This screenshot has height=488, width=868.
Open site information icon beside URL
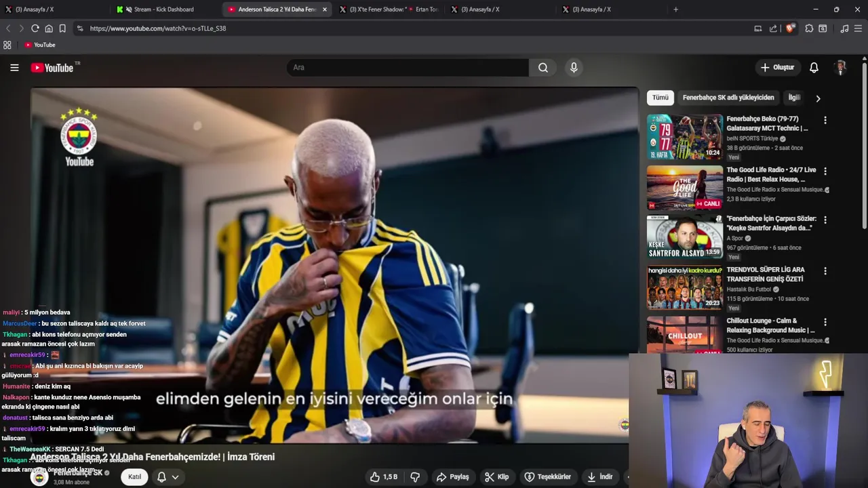tap(80, 28)
